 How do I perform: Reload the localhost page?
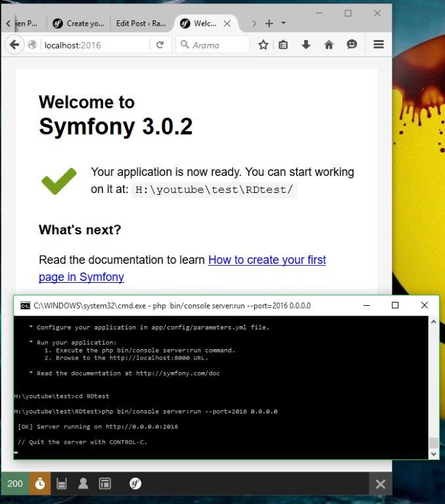(159, 45)
